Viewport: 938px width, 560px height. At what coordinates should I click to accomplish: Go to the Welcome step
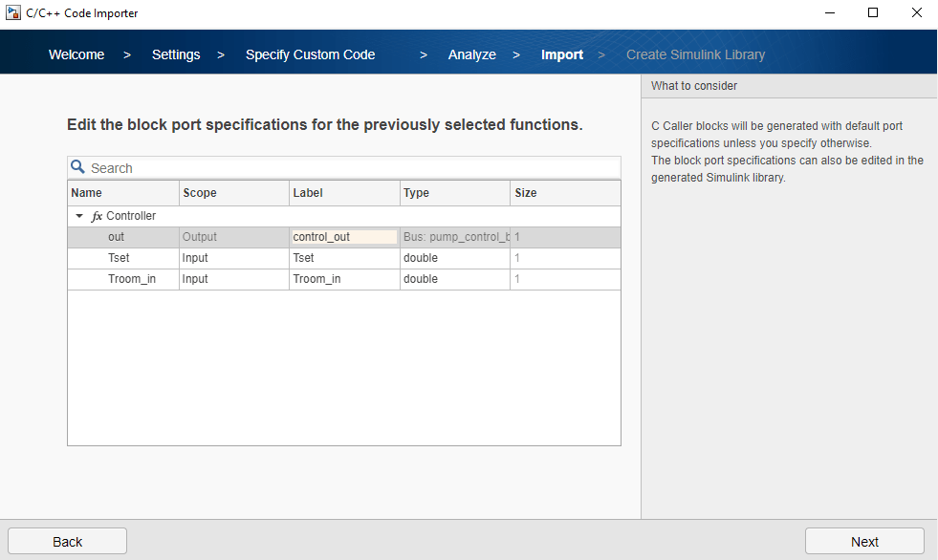click(x=76, y=54)
